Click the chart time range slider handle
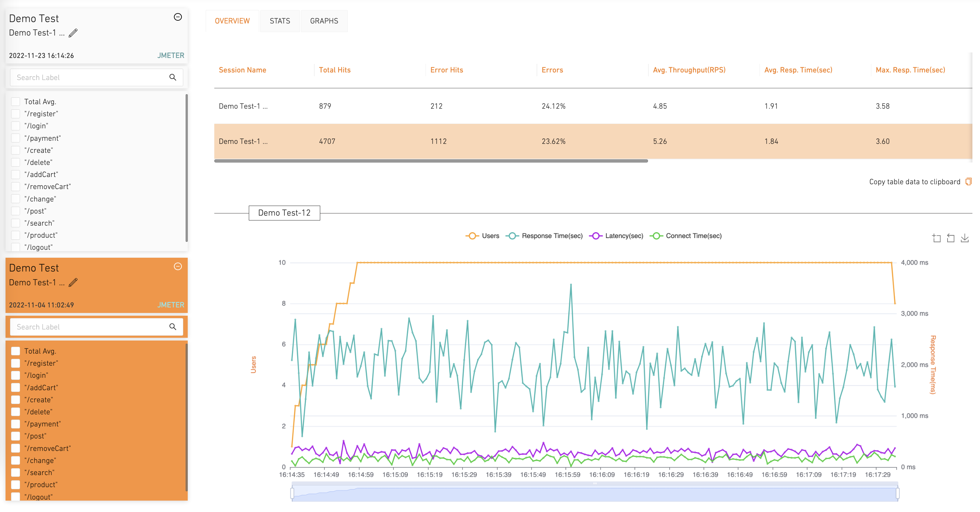The image size is (980, 512). point(292,493)
